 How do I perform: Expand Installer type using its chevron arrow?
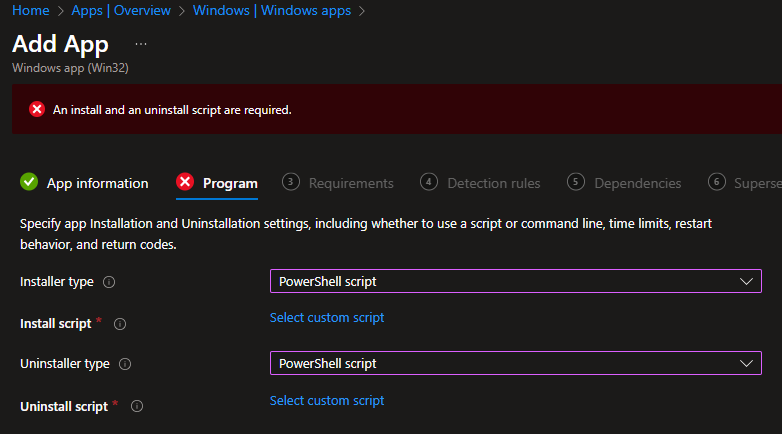(745, 281)
